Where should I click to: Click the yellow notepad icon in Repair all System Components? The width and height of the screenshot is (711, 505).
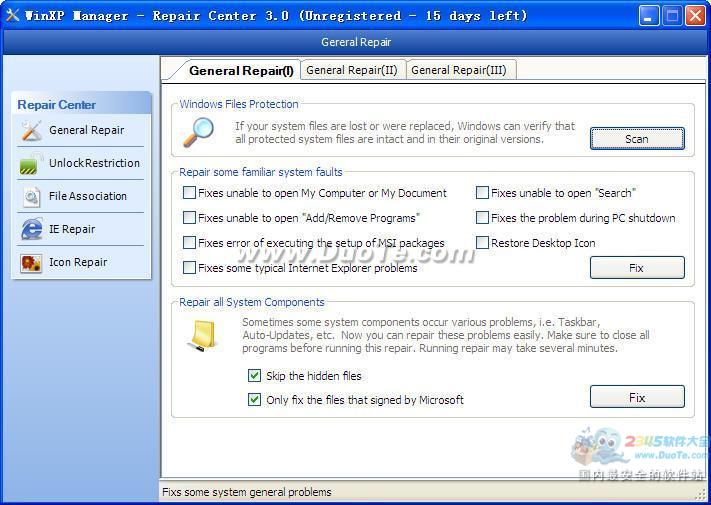(203, 336)
